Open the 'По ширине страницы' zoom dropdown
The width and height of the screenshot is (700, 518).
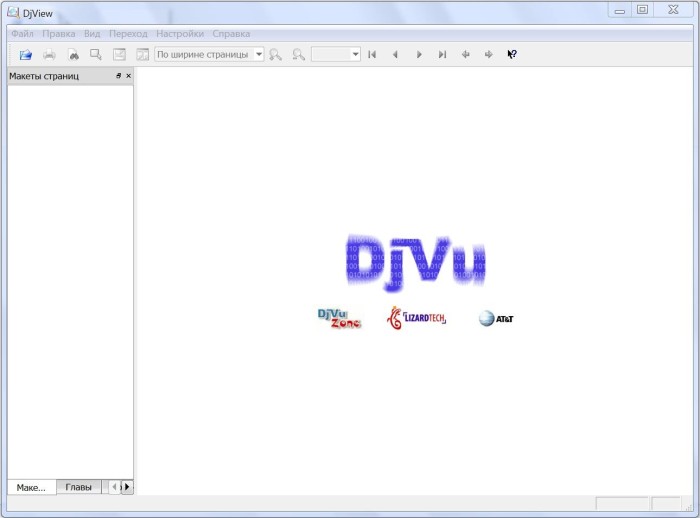pos(209,54)
